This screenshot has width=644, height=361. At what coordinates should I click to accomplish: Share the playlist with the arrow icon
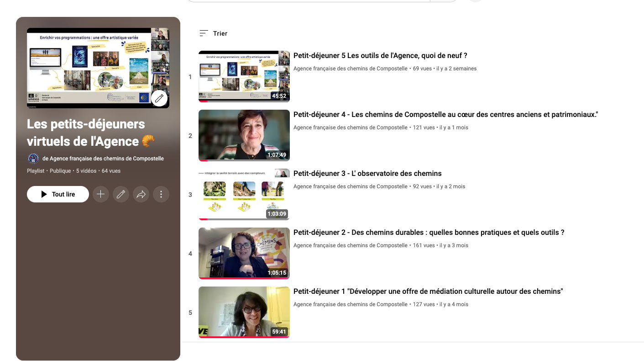coord(141,194)
